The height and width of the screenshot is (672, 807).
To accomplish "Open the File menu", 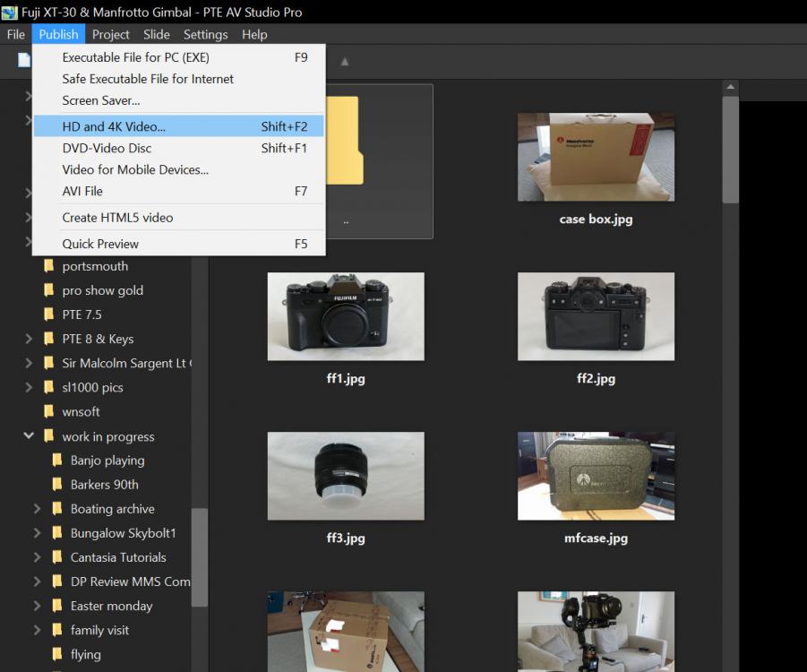I will 15,35.
